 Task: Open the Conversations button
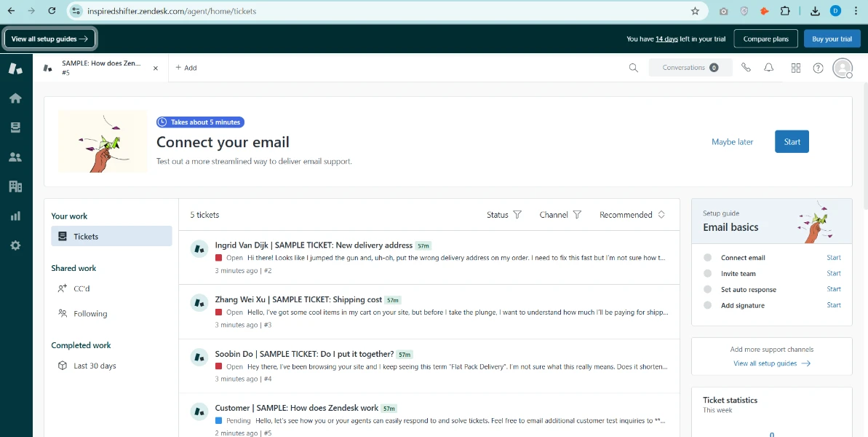690,68
